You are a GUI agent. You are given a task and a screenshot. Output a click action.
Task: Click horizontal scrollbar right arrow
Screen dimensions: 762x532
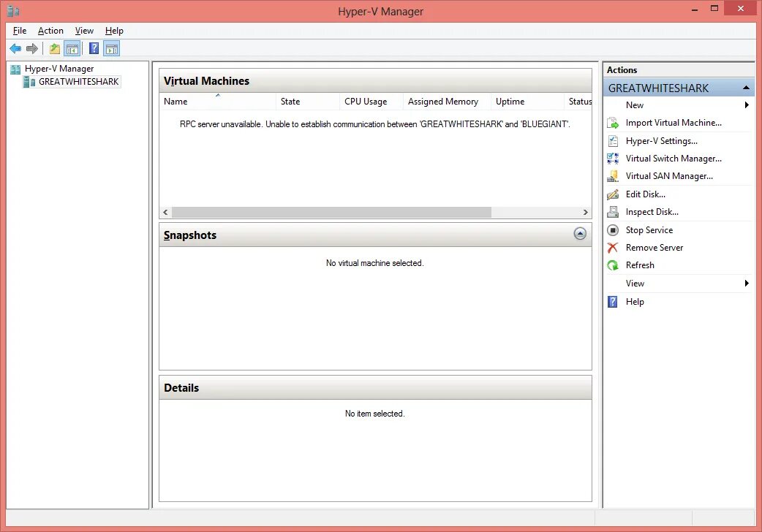[585, 213]
